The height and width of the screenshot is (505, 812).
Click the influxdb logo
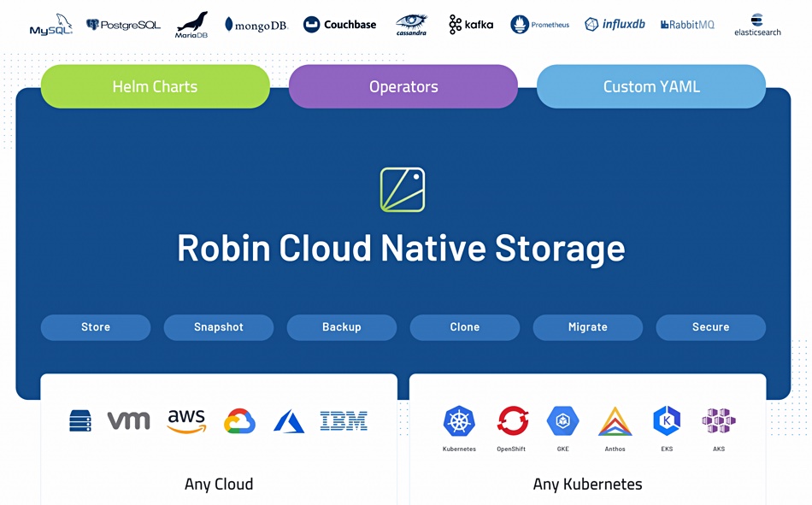[x=615, y=24]
